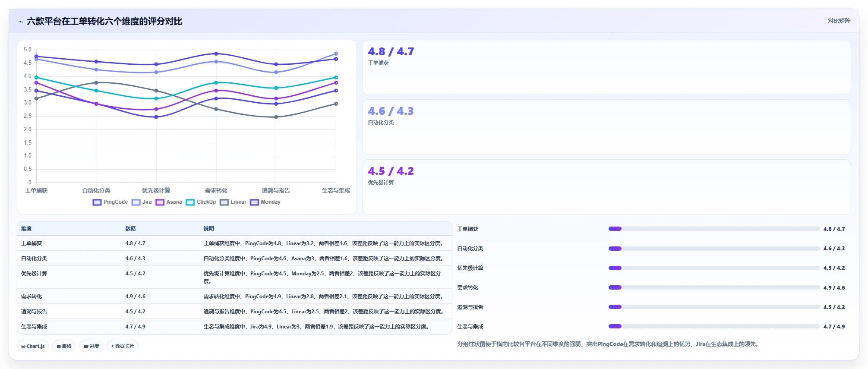The width and height of the screenshot is (868, 369).
Task: Select Asana's data point at 需求转化
Action: pos(216,91)
